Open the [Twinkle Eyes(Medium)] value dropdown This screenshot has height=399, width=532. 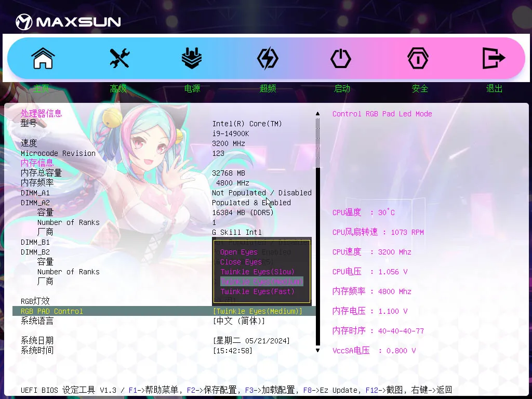pyautogui.click(x=258, y=311)
